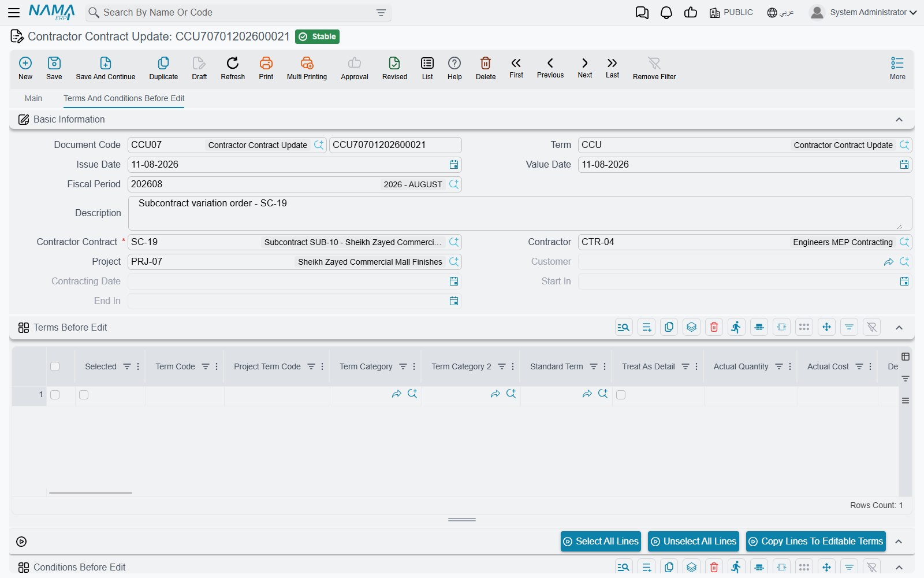Click Contractor CTR-04 lookup icon

904,242
